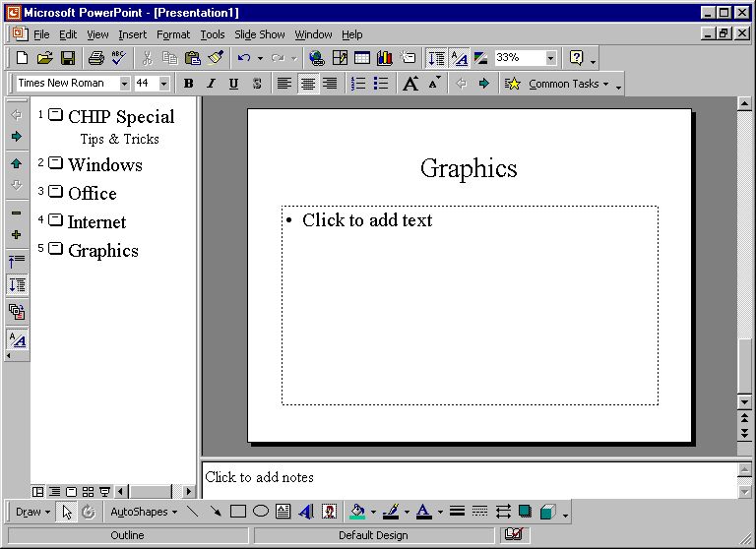The height and width of the screenshot is (549, 756).
Task: Toggle Align Left
Action: [284, 84]
